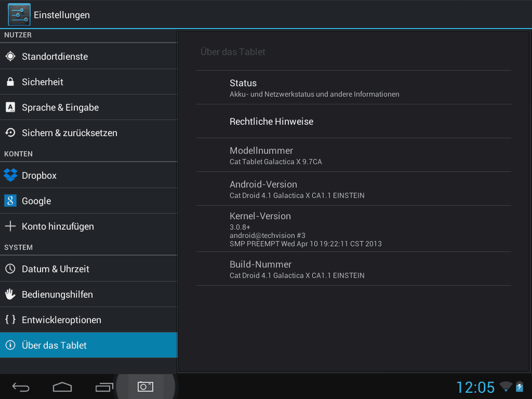Open the Google account entry
Screen dimensions: 532x399
(x=88, y=201)
